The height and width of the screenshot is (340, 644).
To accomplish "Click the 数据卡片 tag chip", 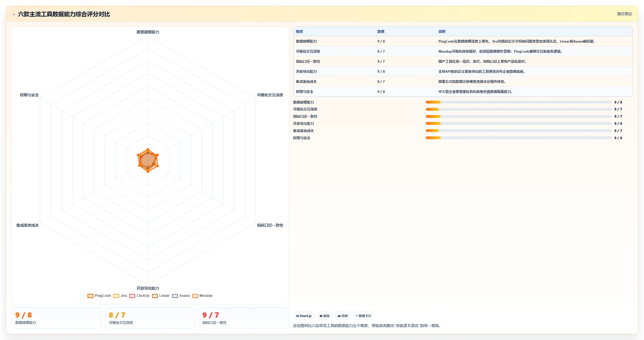I will [x=364, y=316].
